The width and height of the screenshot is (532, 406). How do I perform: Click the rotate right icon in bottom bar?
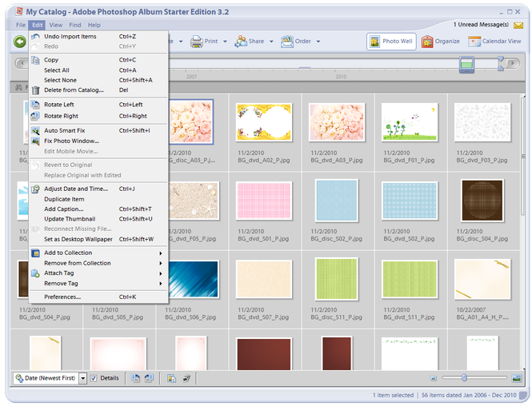tap(149, 378)
